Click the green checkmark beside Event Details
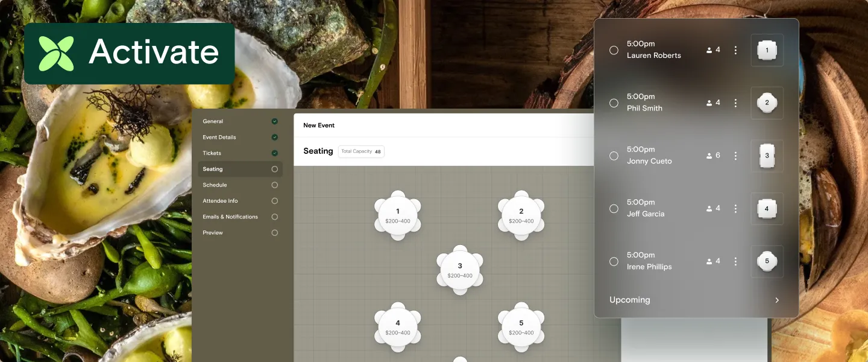The width and height of the screenshot is (868, 362). (x=275, y=138)
